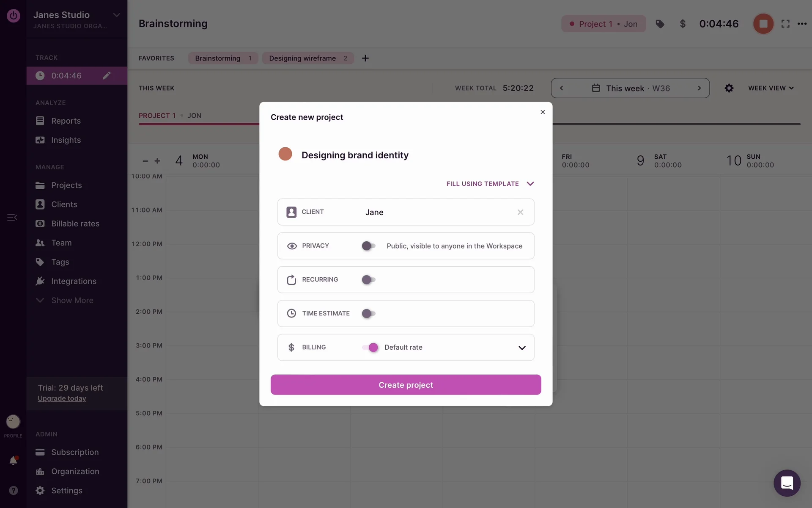Open Reports in the sidebar

point(66,121)
